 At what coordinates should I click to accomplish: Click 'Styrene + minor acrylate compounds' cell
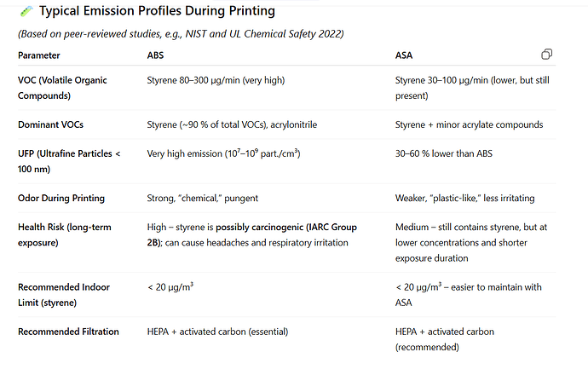(x=470, y=124)
